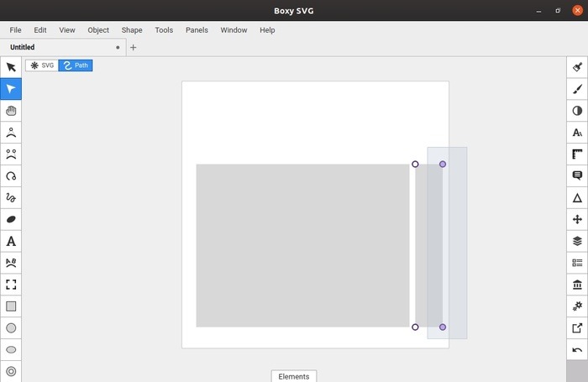Open the File menu
This screenshot has height=382, width=588.
click(15, 30)
